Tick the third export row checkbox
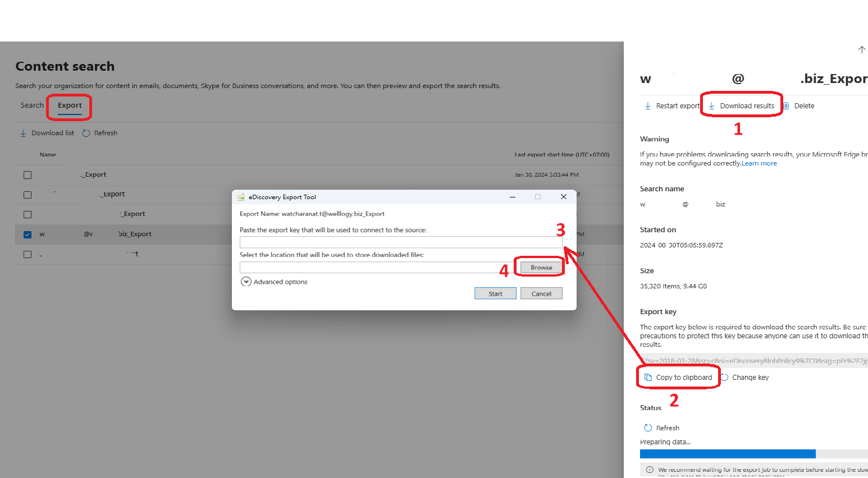The width and height of the screenshot is (868, 478). 28,214
